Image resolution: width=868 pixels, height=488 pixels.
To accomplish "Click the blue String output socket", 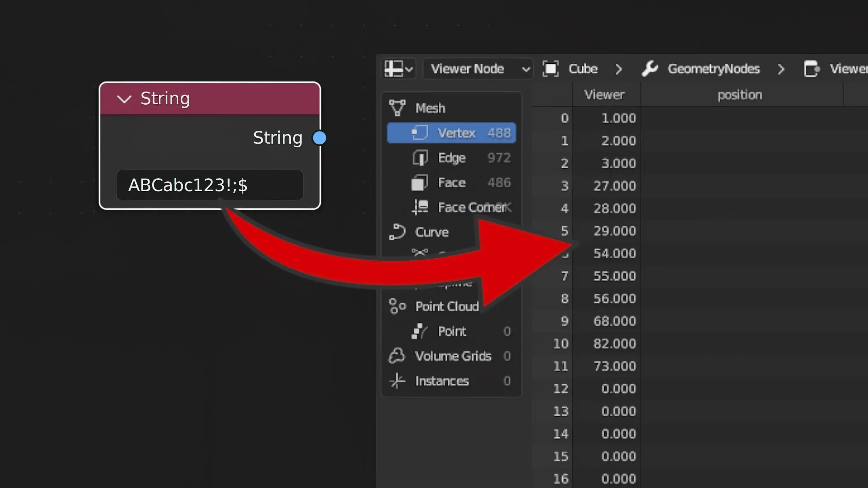I will click(319, 138).
